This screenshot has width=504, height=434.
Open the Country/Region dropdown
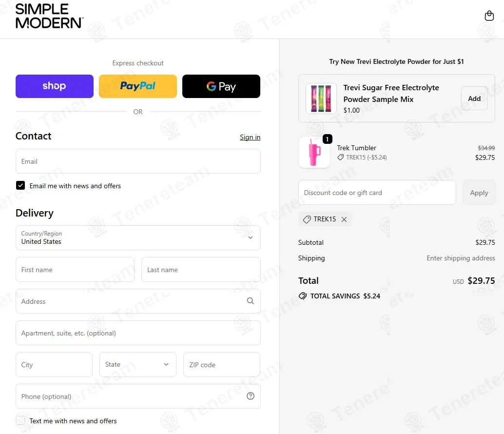pyautogui.click(x=138, y=237)
